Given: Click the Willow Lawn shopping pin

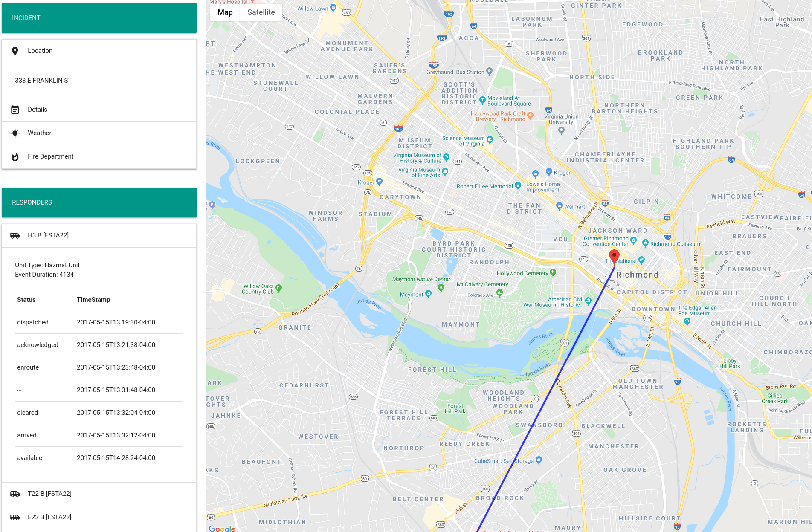Looking at the screenshot, I should tap(333, 7).
